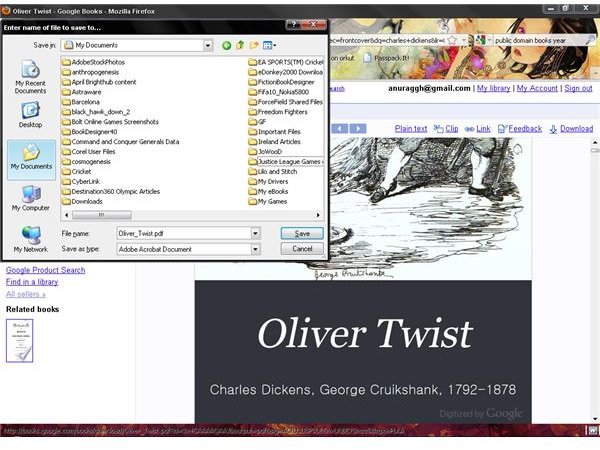Expand the Save as type dropdown
The height and width of the screenshot is (450, 600).
pyautogui.click(x=256, y=249)
